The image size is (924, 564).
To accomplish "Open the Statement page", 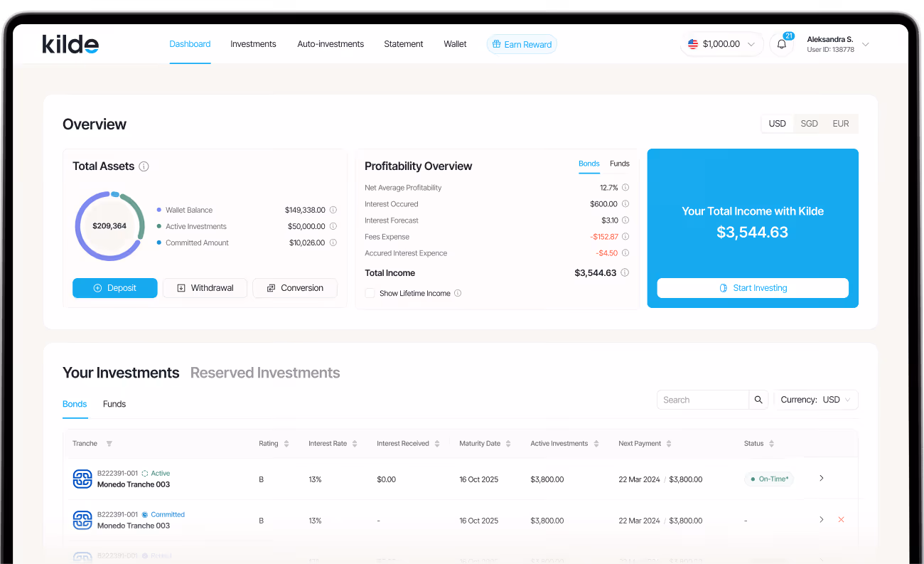I will click(x=404, y=44).
